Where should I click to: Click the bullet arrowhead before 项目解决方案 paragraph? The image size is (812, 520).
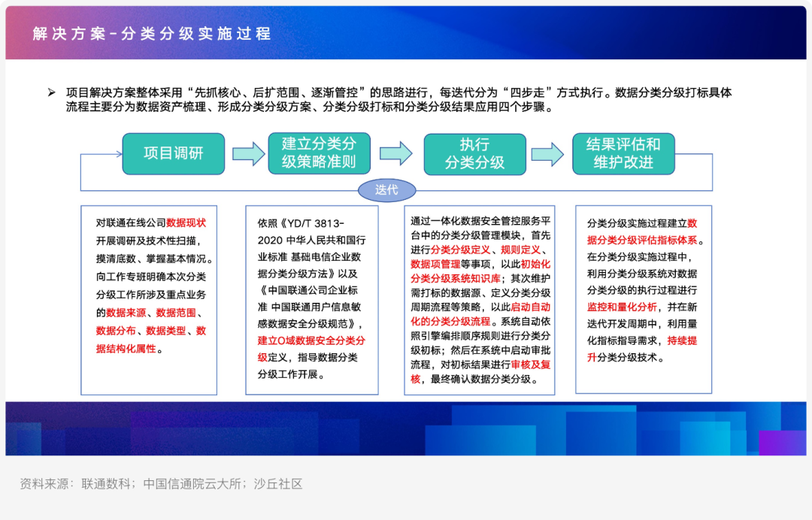[52, 92]
